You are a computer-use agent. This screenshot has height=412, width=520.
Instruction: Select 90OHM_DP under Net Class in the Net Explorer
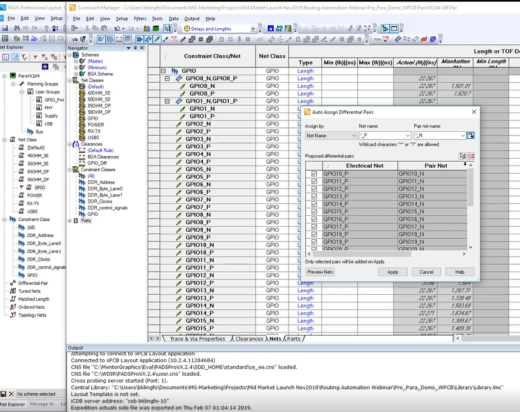(38, 179)
